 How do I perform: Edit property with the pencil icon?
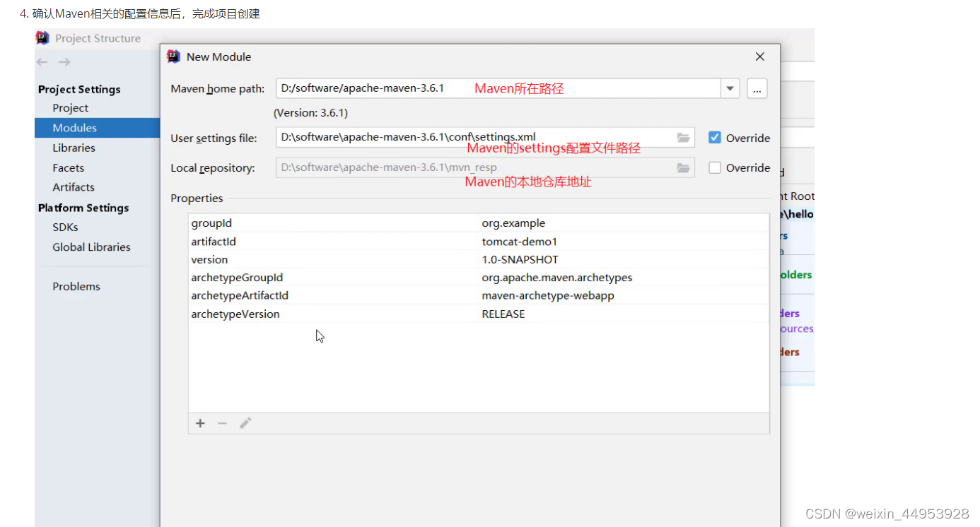click(245, 423)
